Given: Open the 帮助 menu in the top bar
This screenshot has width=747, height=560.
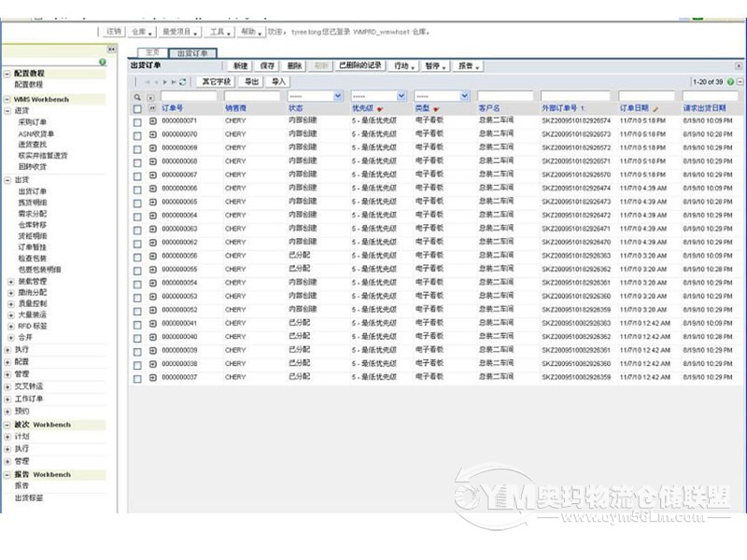Looking at the screenshot, I should coord(251,32).
